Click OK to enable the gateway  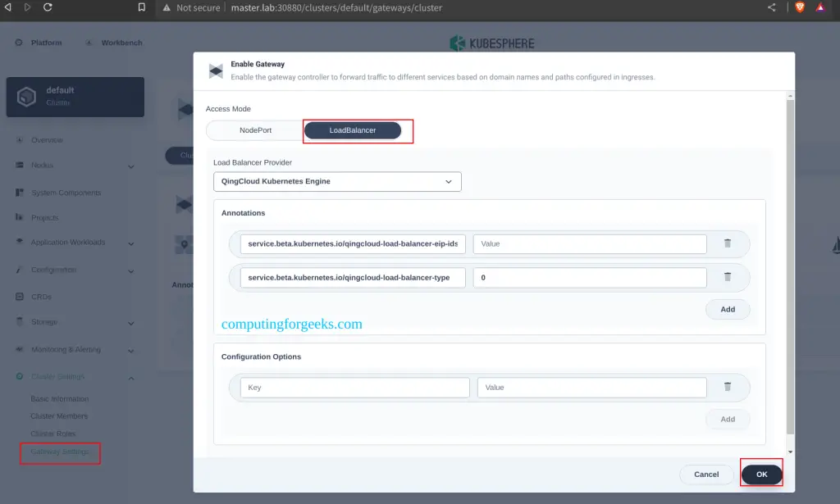761,474
